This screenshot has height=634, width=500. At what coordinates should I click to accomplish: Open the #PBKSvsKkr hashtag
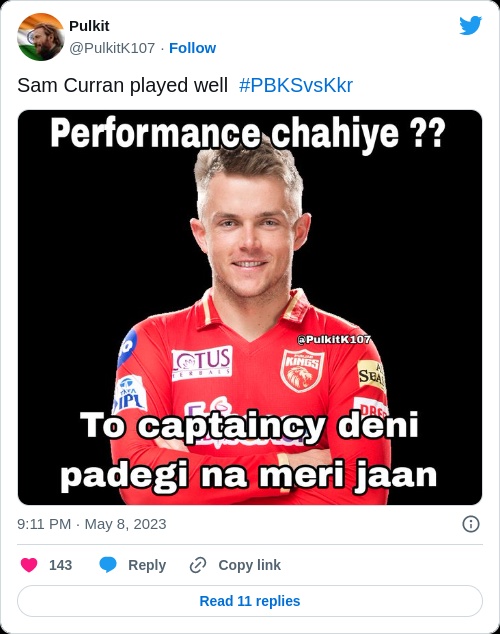(x=296, y=86)
